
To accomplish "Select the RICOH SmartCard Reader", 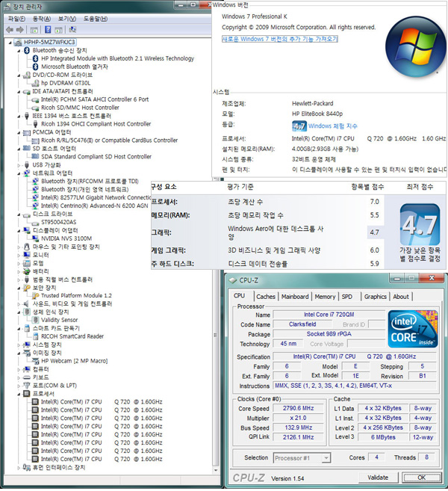I will [x=72, y=336].
